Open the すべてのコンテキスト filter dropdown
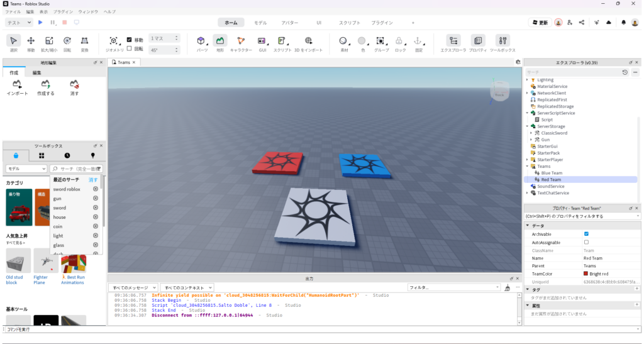Screen dimensions: 644x344 [x=187, y=288]
